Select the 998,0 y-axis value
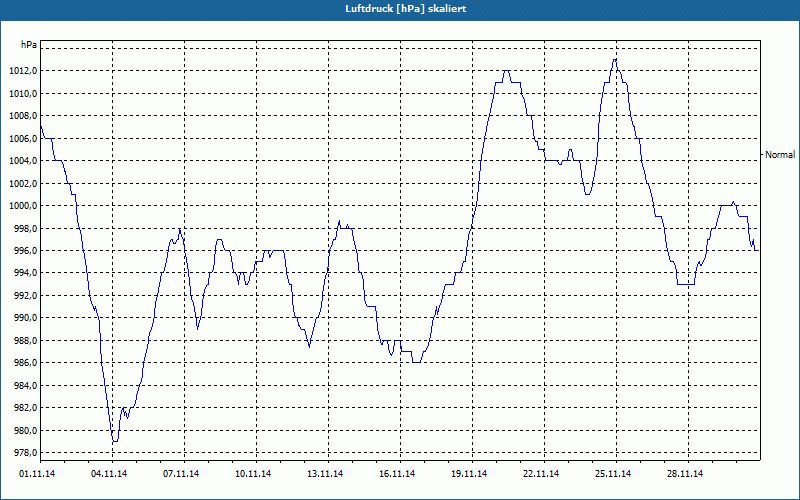 click(26, 228)
